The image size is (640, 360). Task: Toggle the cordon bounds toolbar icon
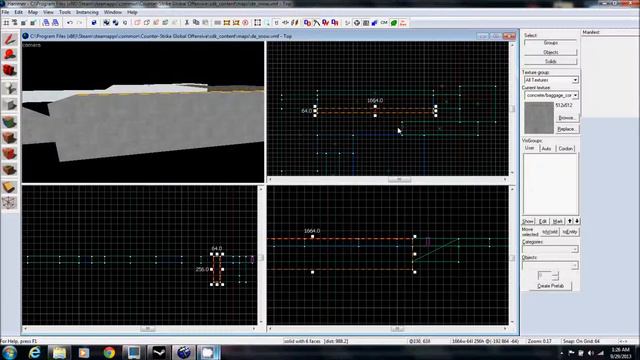[227, 23]
